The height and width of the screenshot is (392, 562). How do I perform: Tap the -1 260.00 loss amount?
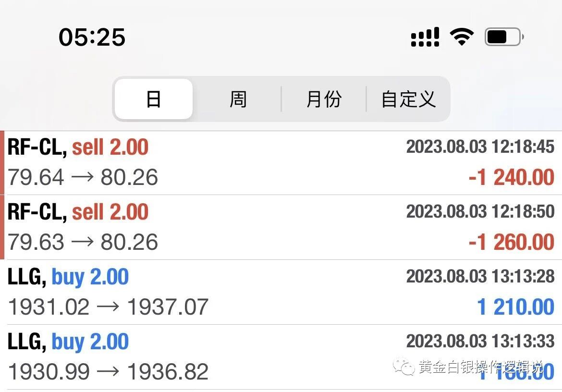[511, 242]
